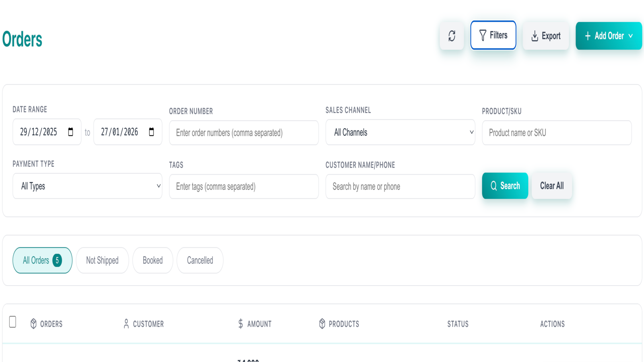This screenshot has height=362, width=644.
Task: Click the Orders page title
Action: 22,39
